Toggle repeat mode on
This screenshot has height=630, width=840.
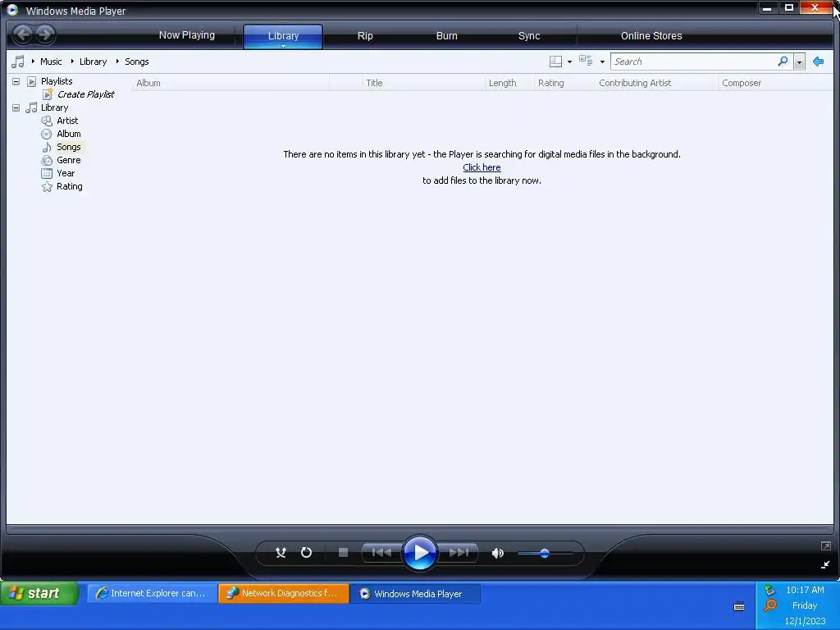pyautogui.click(x=307, y=552)
